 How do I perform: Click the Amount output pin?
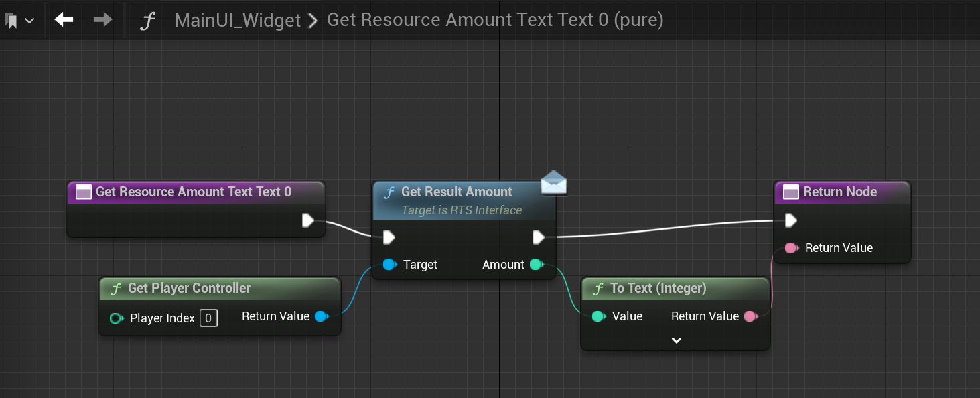point(536,265)
